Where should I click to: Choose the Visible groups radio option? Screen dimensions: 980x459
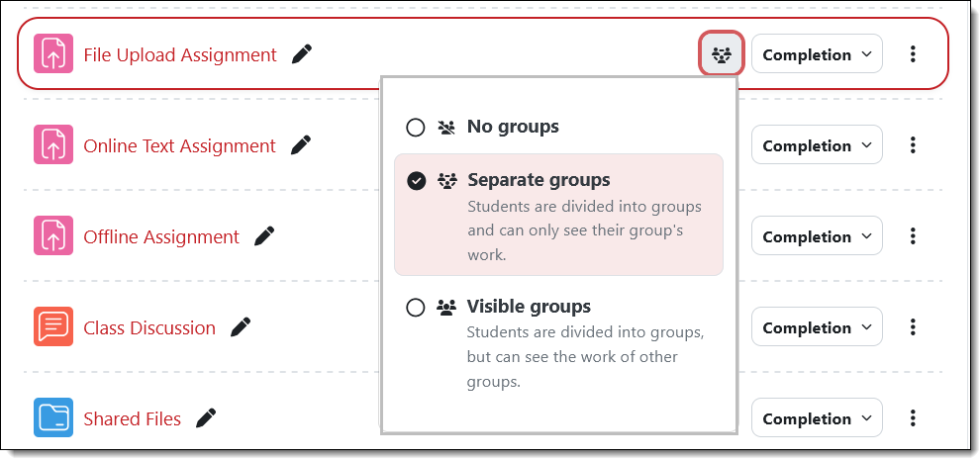pyautogui.click(x=416, y=308)
